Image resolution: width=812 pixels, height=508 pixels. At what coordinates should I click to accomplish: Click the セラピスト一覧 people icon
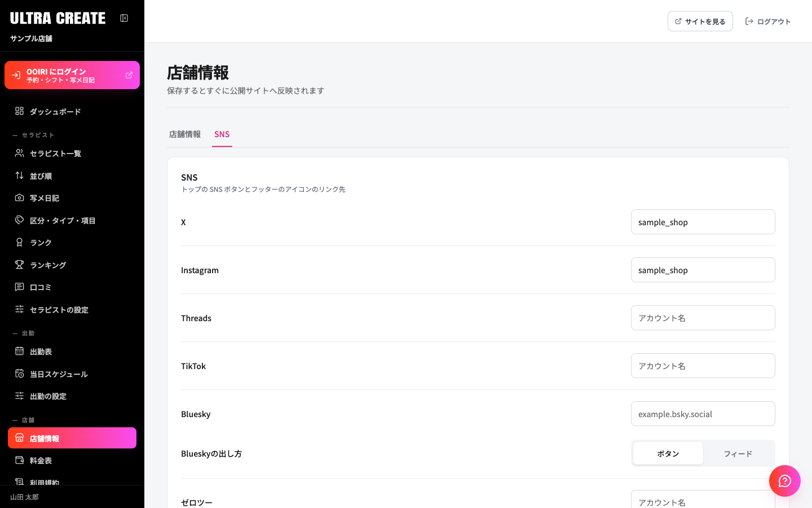coord(19,153)
